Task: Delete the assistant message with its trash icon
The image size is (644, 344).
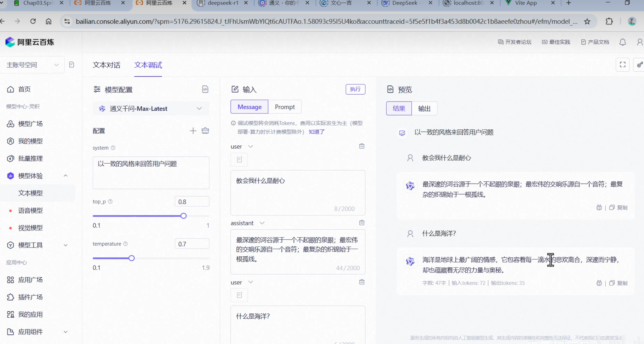Action: (361, 223)
